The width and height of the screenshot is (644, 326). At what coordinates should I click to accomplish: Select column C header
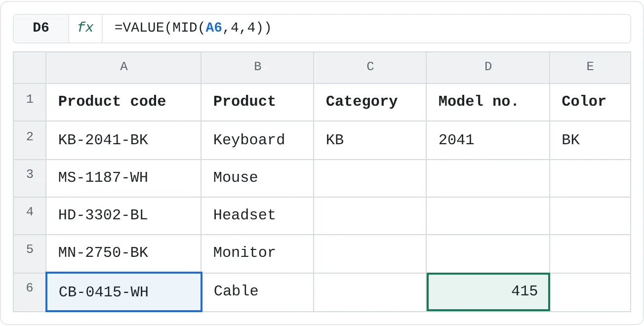tap(370, 67)
